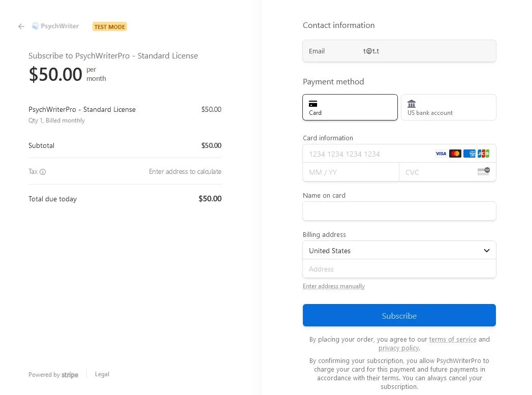532x395 pixels.
Task: Select the Card payment method
Action: 350,107
